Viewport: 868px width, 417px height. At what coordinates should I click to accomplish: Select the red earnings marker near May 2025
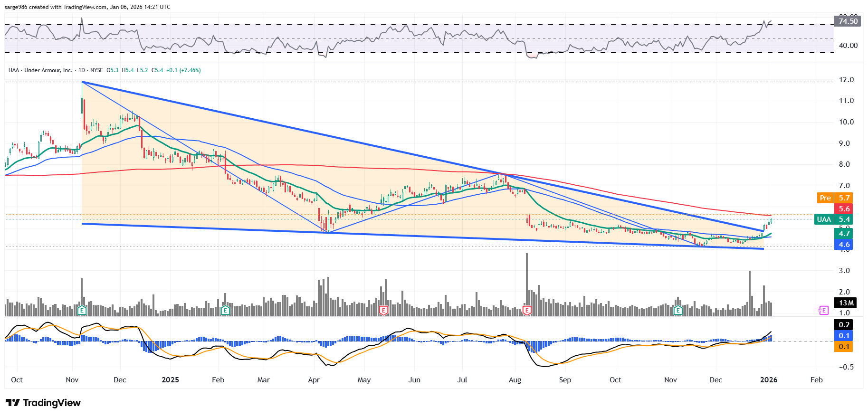coord(383,311)
